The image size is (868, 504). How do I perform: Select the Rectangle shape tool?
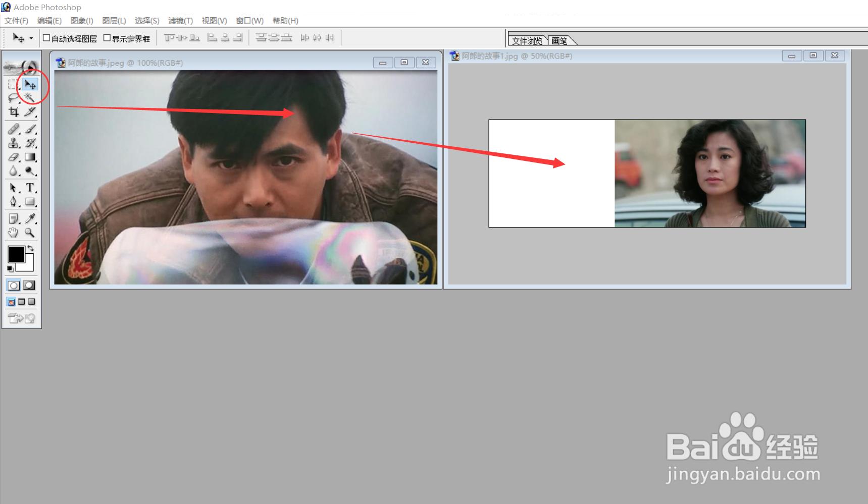30,202
